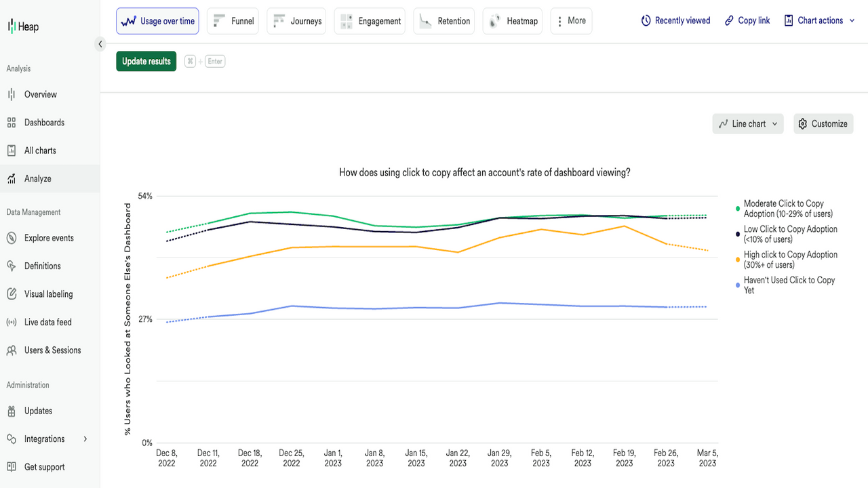Click the Analyze icon in the sidebar
Screen dimensions: 868x488
click(12, 179)
